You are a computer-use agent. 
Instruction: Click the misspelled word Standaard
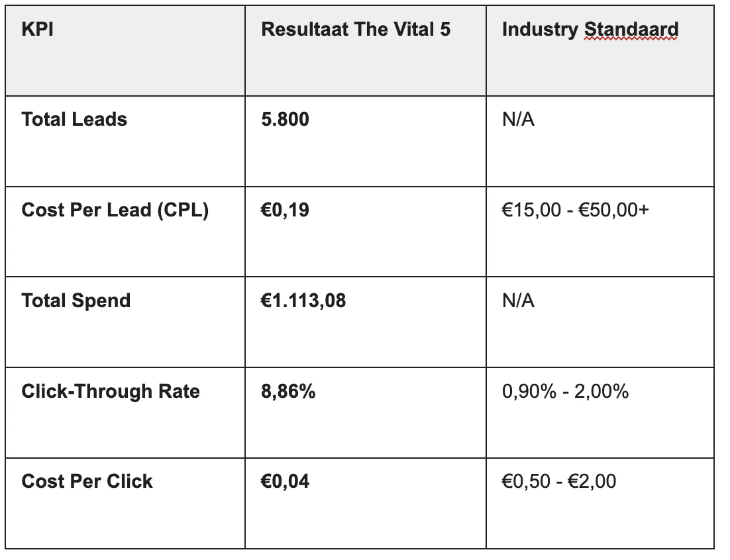pos(631,29)
